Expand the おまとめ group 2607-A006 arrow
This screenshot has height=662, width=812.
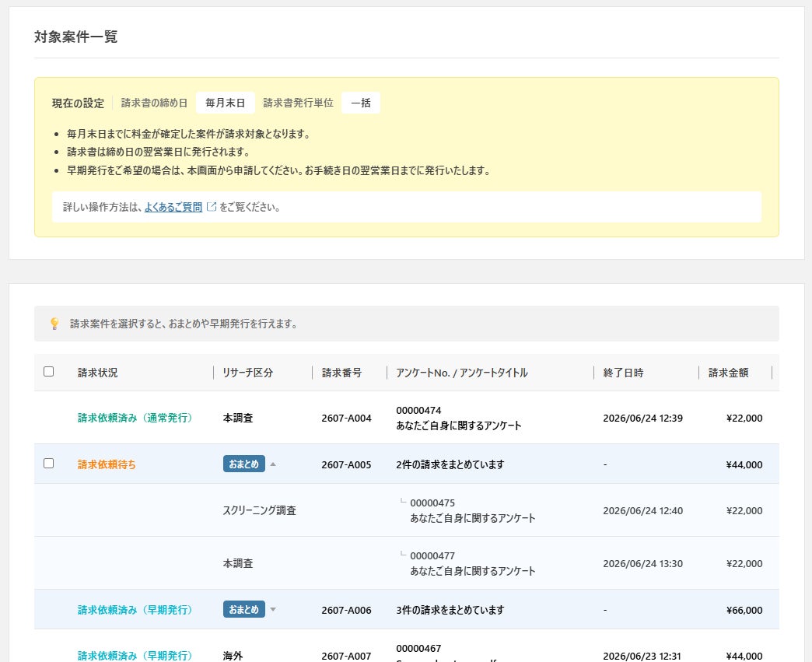point(273,610)
